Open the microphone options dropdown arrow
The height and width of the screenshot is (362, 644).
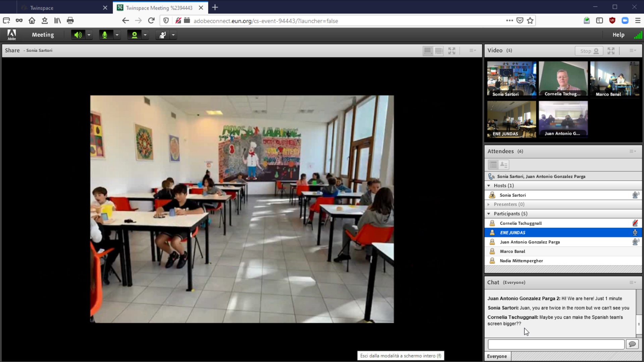117,35
